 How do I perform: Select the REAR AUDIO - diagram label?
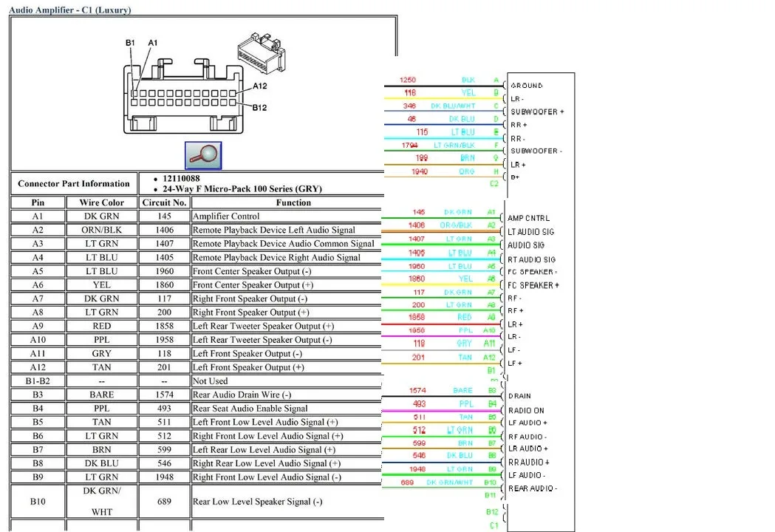pyautogui.click(x=533, y=488)
